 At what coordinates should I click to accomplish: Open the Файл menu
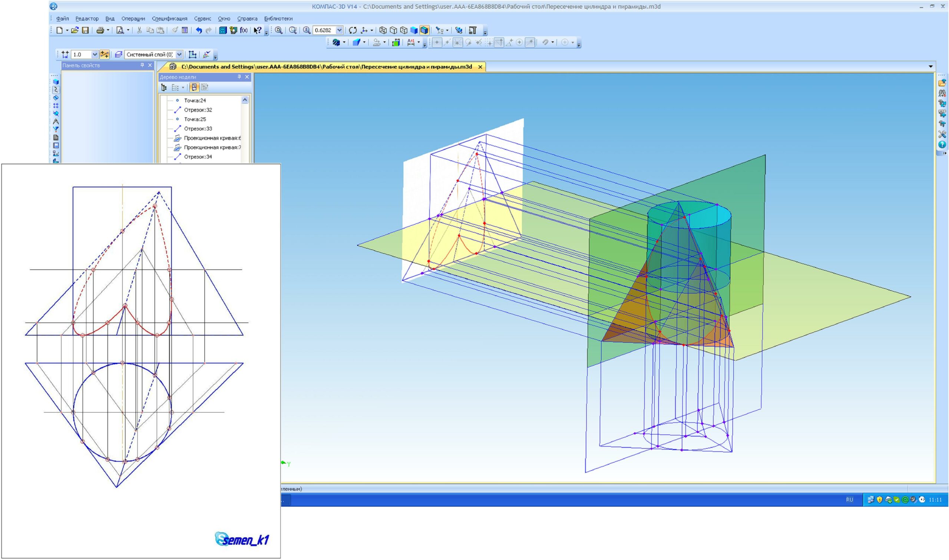(63, 19)
